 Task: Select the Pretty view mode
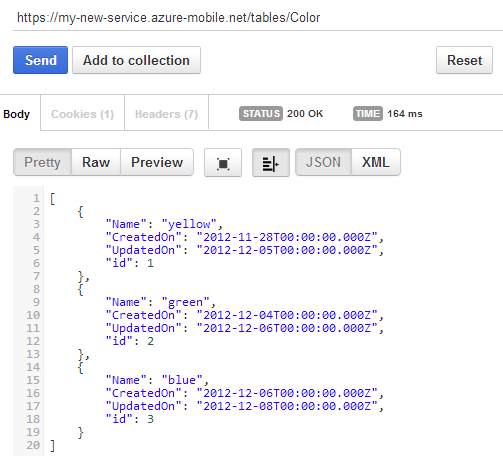42,162
